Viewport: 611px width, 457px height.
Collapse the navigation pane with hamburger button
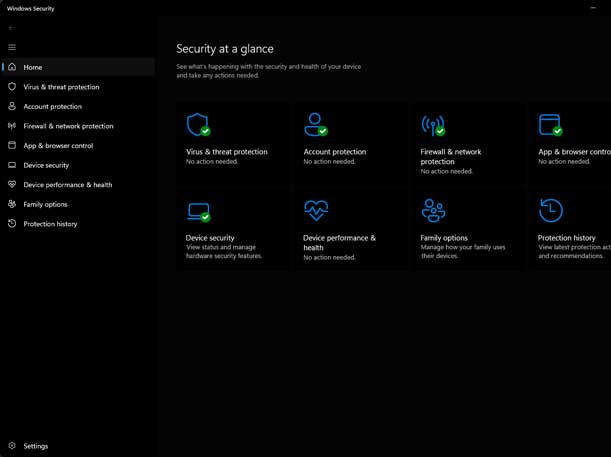[x=12, y=47]
